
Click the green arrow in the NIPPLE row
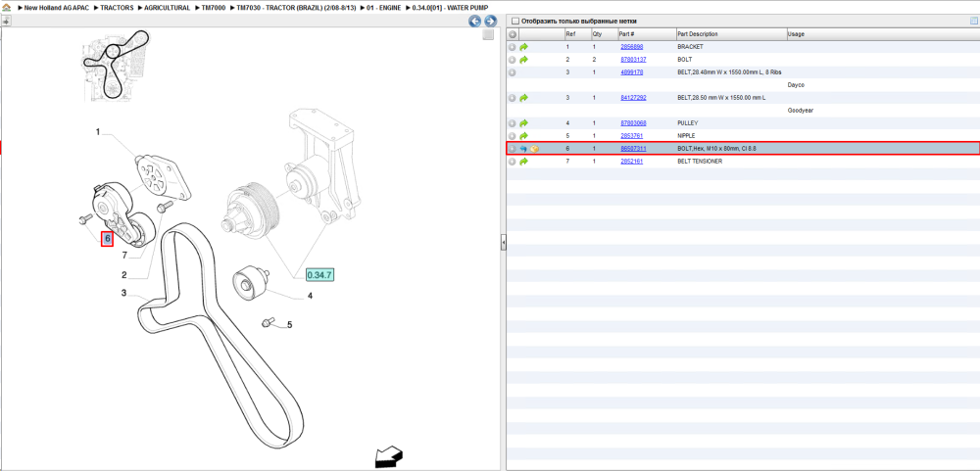coord(523,135)
